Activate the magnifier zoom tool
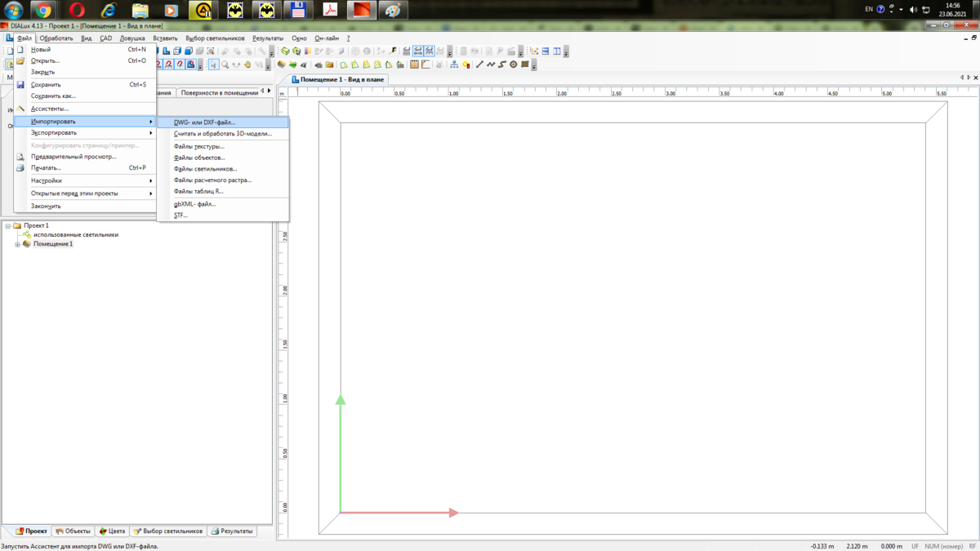Screen dimensions: 980x551 (225, 64)
